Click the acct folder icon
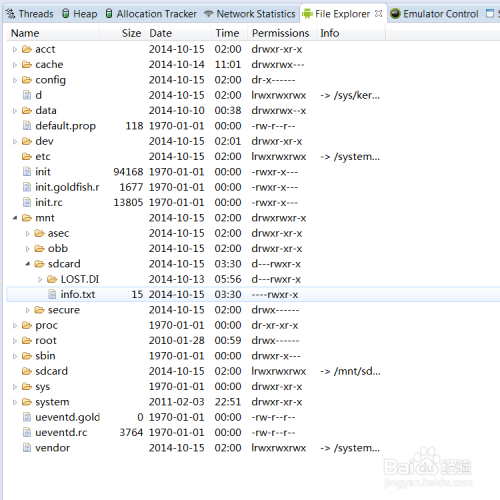The image size is (500, 500). point(27,49)
